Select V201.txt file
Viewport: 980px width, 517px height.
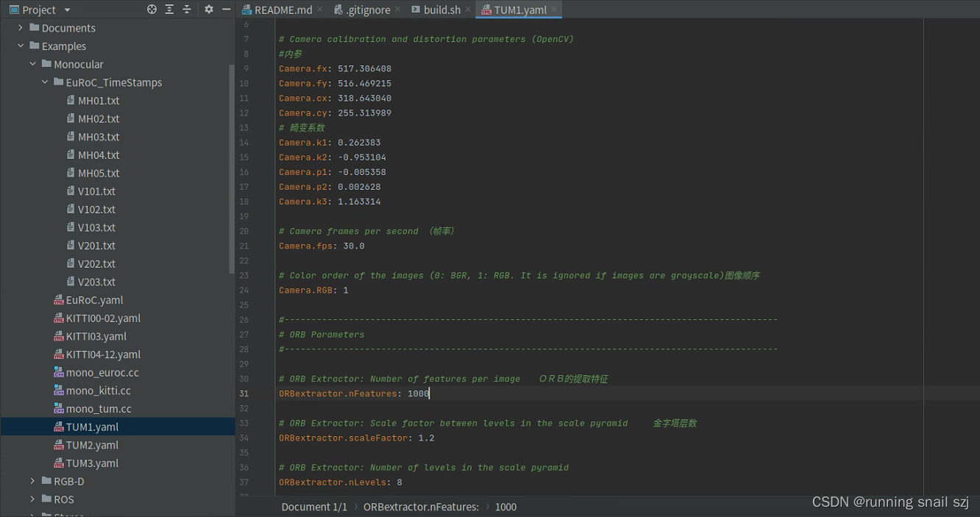click(96, 246)
